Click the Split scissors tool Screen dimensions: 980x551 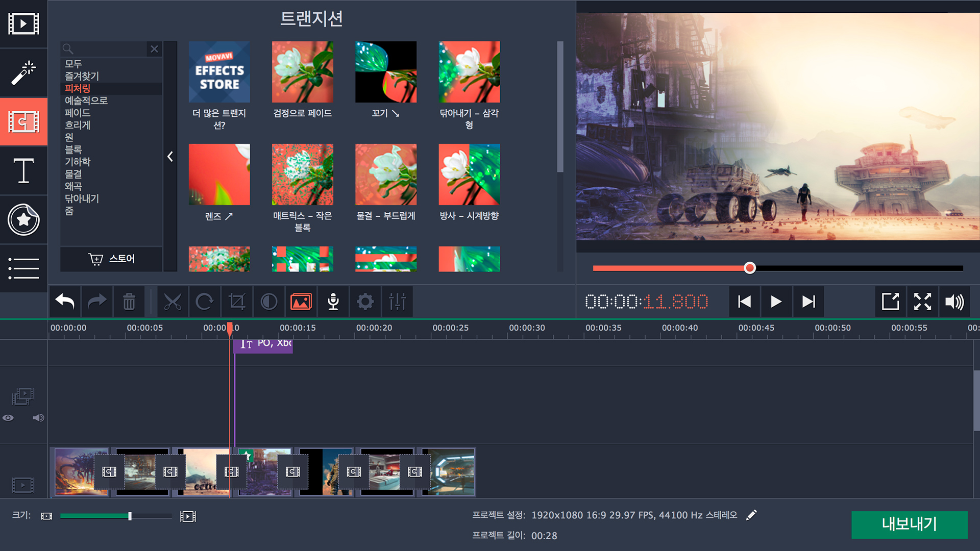point(173,302)
